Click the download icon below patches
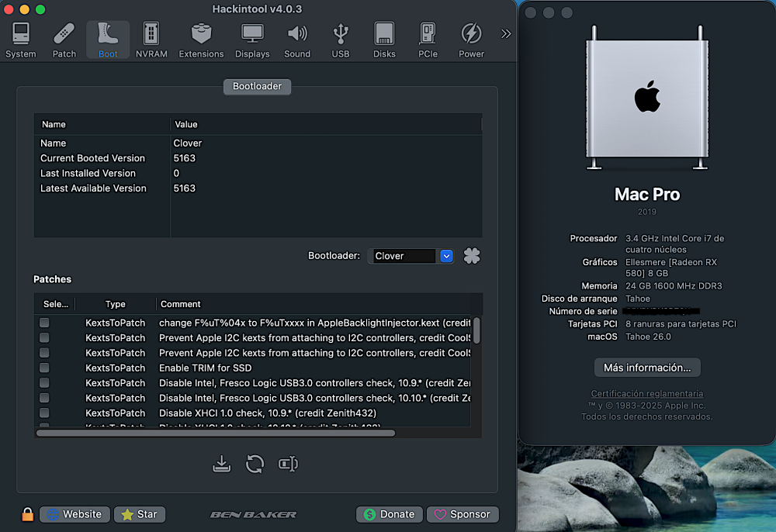Screen dimensions: 776x532 pyautogui.click(x=222, y=464)
